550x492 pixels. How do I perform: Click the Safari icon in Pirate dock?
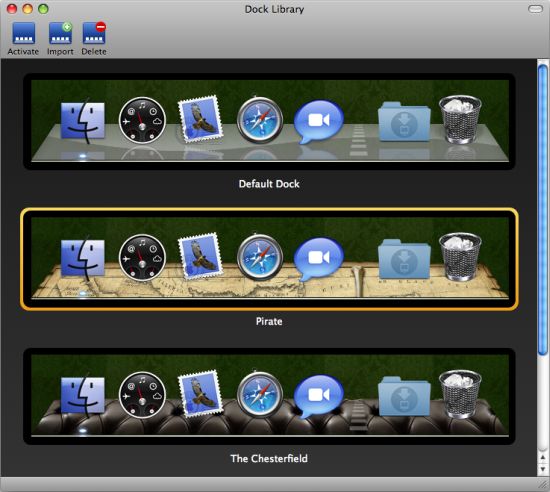260,257
